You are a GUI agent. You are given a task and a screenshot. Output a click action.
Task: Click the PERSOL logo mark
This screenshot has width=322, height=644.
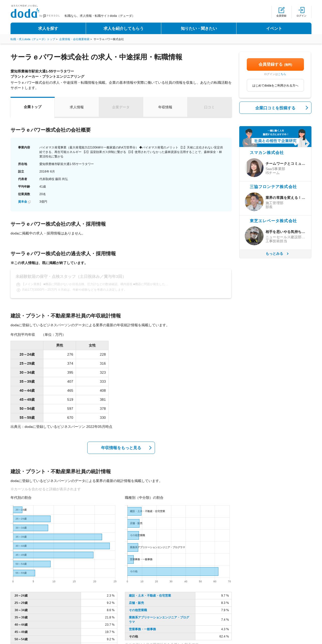(52, 16)
